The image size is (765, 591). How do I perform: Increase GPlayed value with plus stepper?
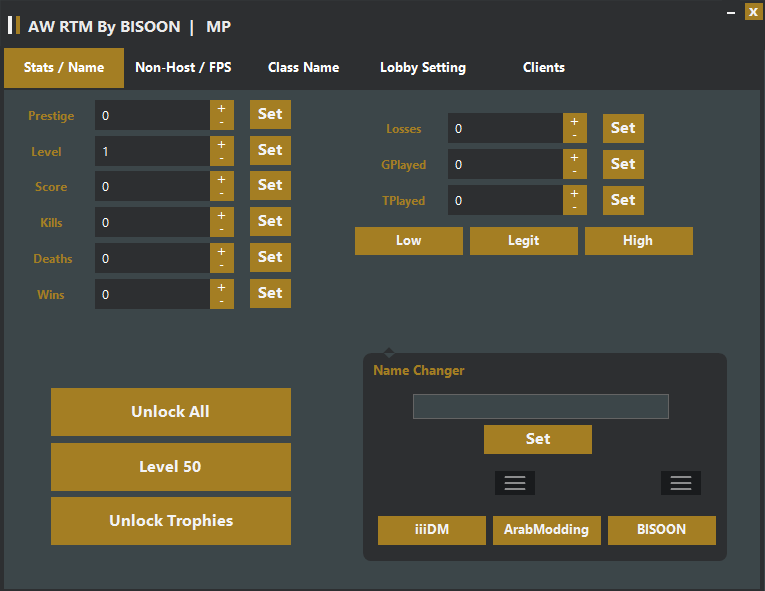575,158
